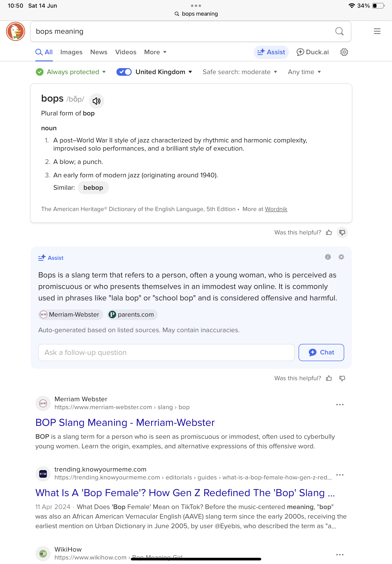Switch to the News tab
The height and width of the screenshot is (564, 392).
point(99,52)
